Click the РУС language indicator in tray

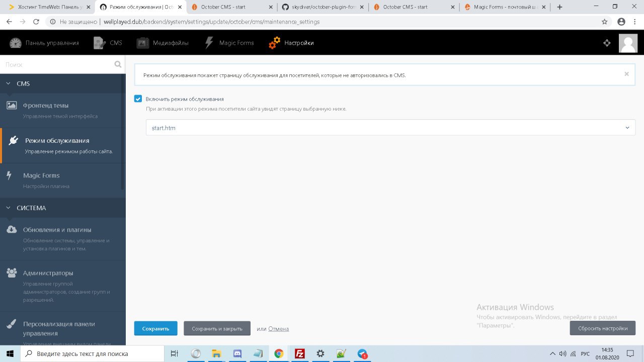point(585,354)
